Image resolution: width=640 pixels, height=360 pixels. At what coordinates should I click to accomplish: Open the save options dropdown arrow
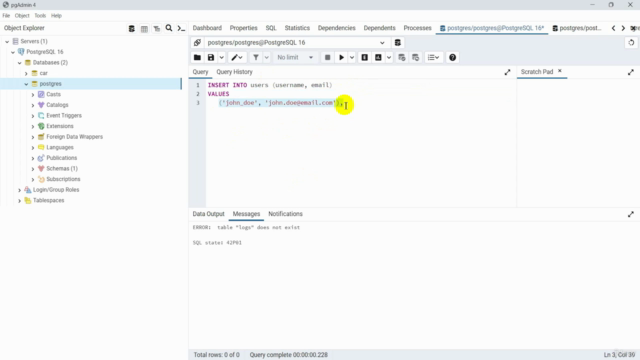[222, 58]
